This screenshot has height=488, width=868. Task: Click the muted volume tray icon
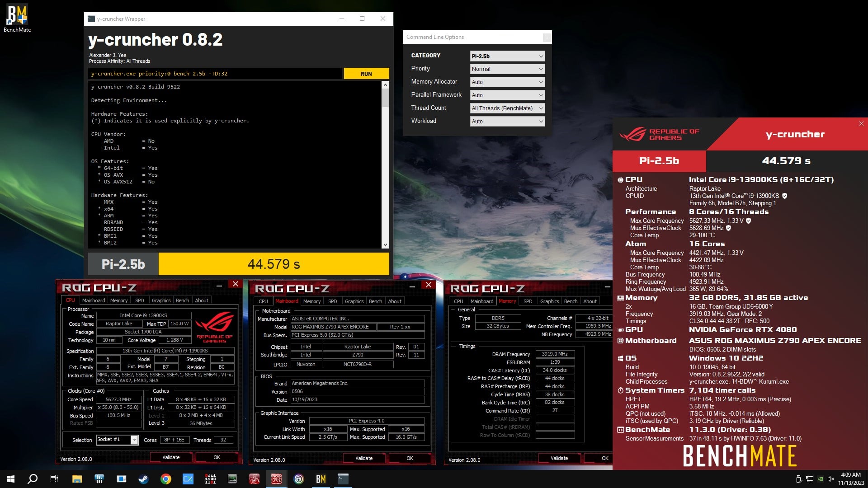[831, 479]
